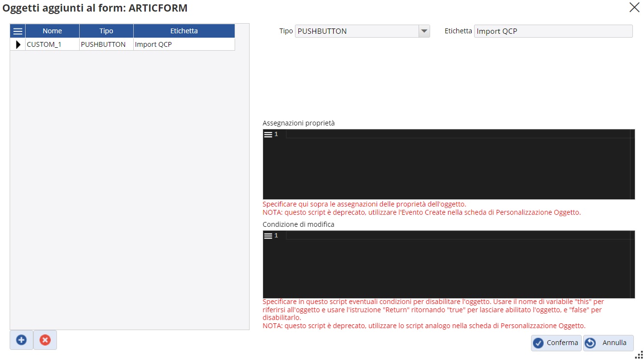Select the Import QCP label cell
644x360 pixels.
[183, 44]
